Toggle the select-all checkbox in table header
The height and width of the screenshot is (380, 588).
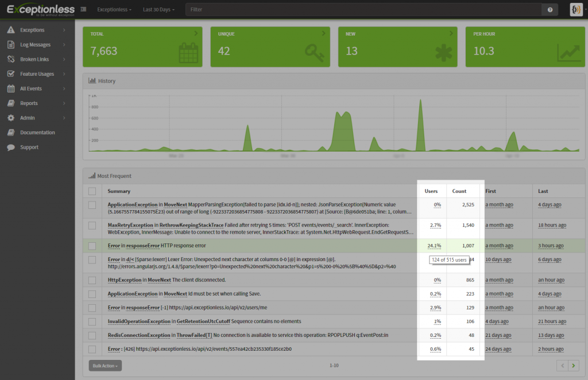[92, 191]
